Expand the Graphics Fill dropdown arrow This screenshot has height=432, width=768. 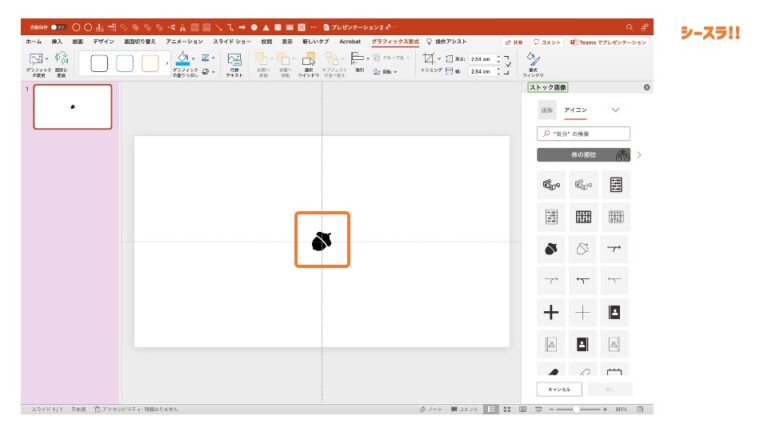pos(193,58)
